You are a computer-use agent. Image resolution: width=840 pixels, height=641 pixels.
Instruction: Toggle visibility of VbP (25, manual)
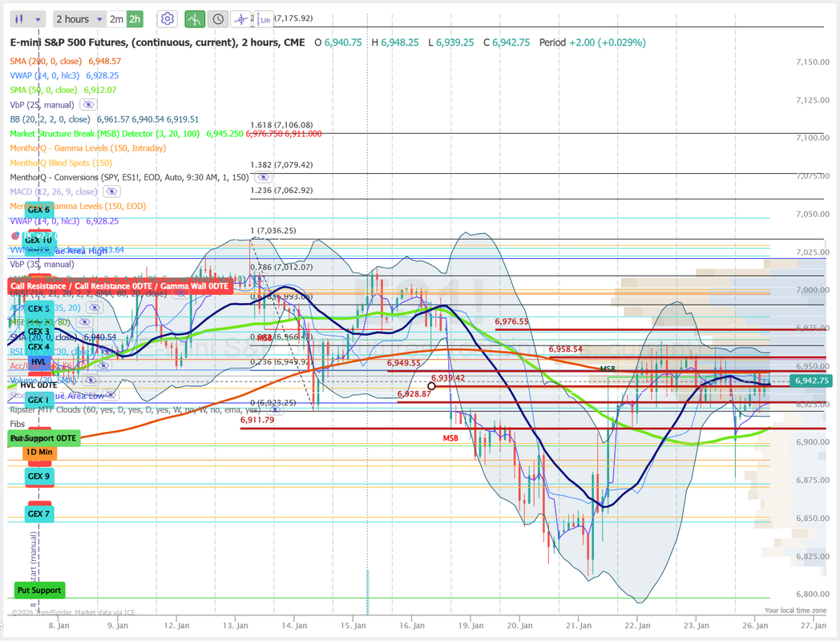pyautogui.click(x=89, y=105)
